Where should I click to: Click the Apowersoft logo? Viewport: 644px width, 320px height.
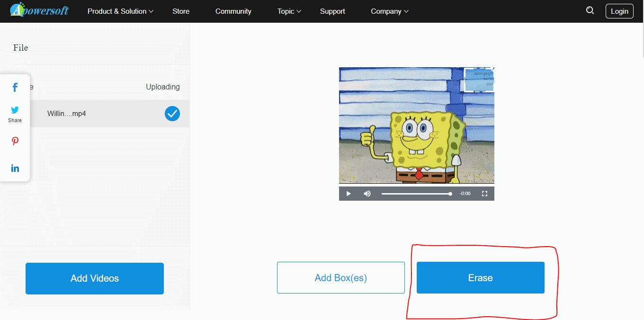pyautogui.click(x=39, y=10)
